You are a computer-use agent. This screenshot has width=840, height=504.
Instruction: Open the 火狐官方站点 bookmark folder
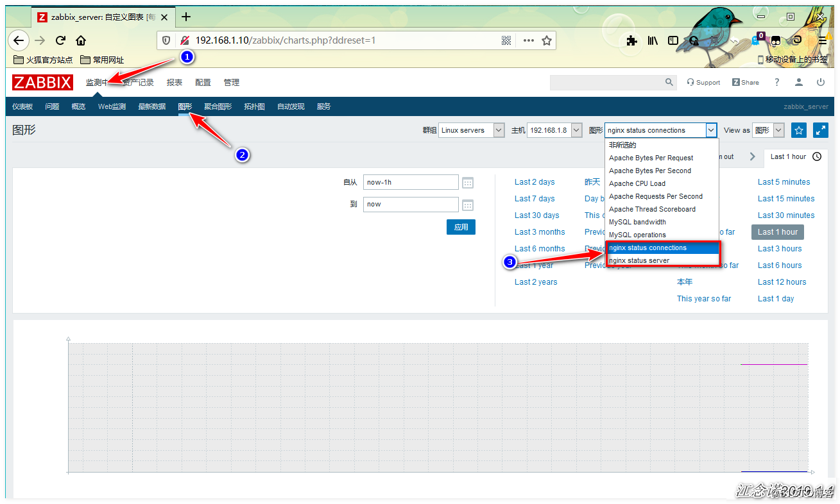click(43, 60)
